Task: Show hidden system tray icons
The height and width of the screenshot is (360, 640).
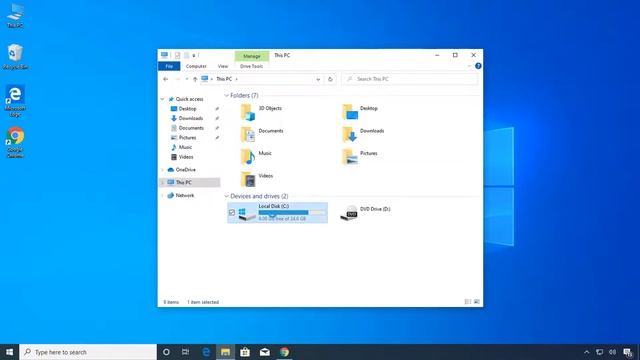Action: click(587, 352)
